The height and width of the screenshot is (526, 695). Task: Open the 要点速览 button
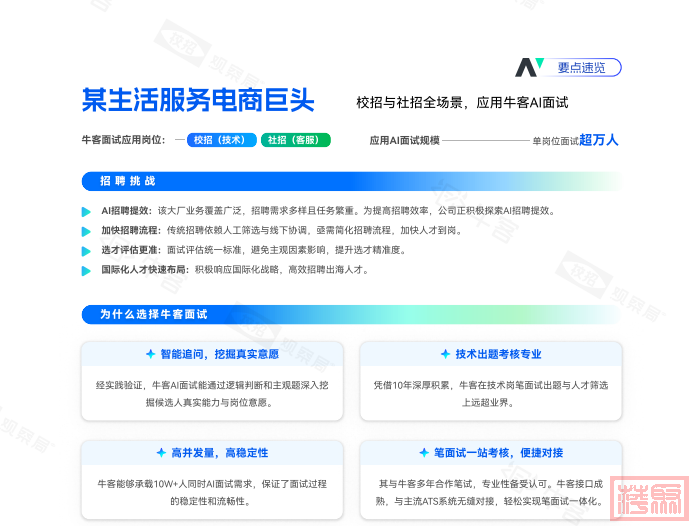pyautogui.click(x=581, y=67)
